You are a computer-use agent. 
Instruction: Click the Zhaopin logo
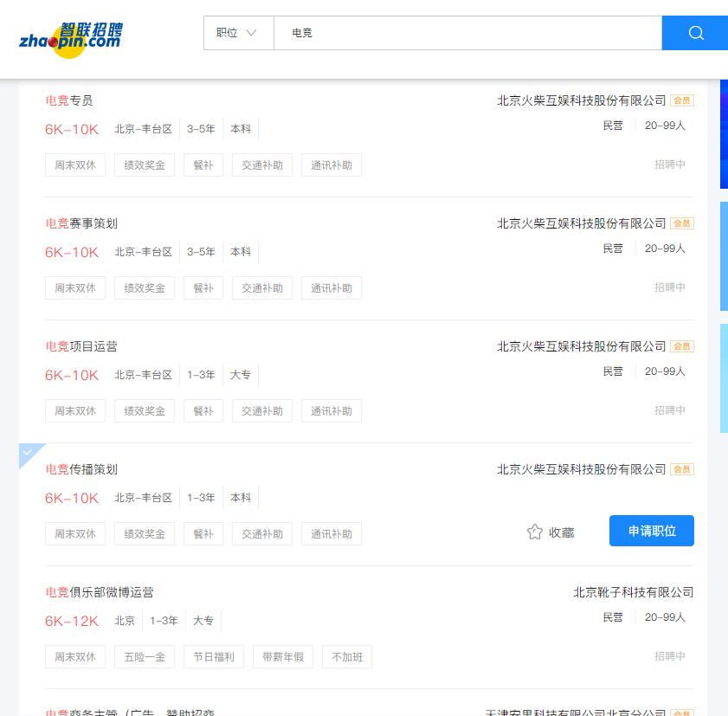coord(71,39)
